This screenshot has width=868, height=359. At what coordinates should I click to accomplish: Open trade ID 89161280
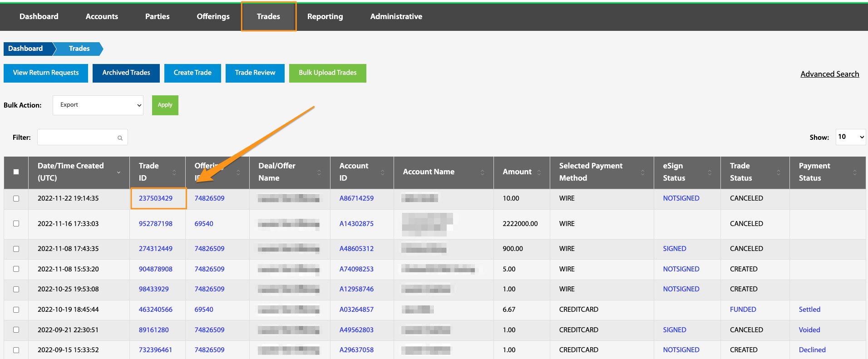tap(154, 330)
